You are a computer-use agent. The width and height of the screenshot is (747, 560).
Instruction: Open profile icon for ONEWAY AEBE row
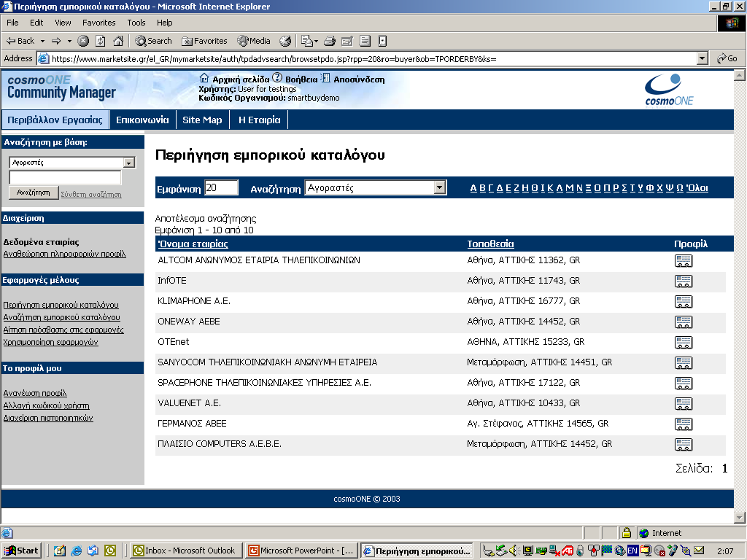point(684,322)
